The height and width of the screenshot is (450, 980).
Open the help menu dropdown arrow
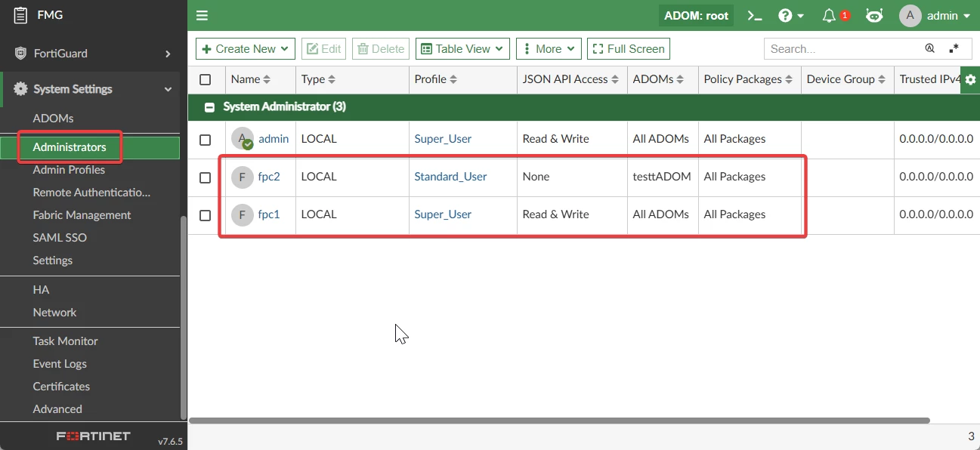click(801, 16)
